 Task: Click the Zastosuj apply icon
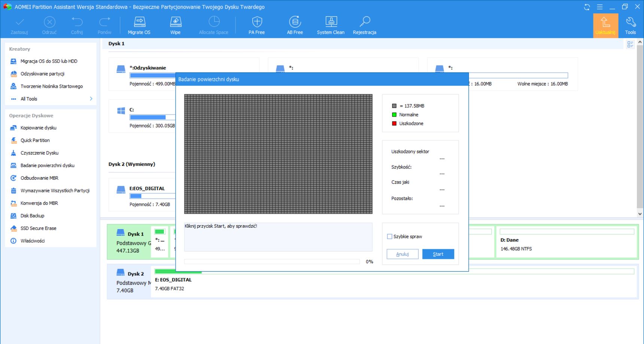click(x=19, y=22)
